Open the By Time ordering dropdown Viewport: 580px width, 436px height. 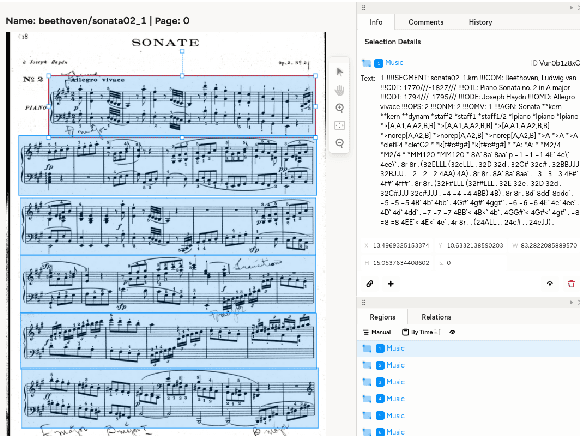[x=418, y=332]
